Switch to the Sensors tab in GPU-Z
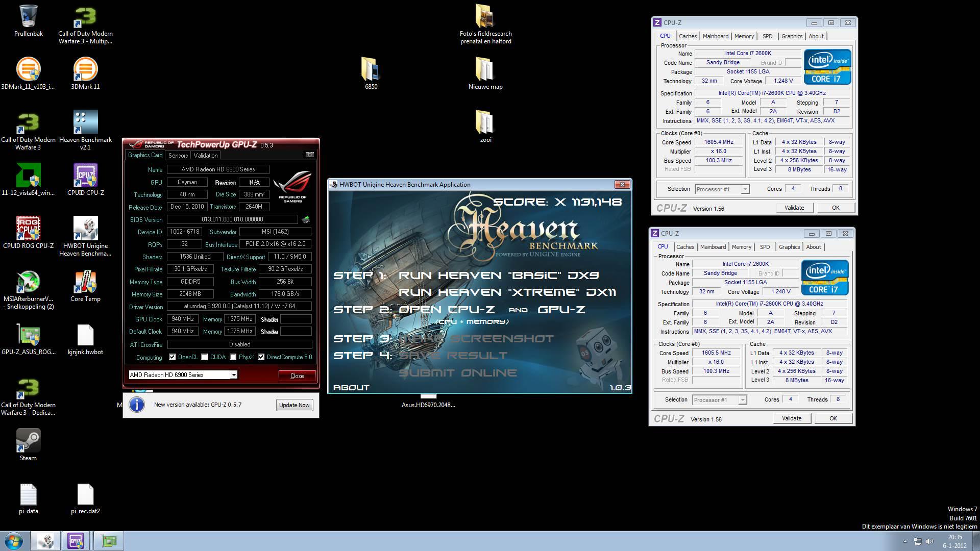Screen dimensions: 980x551 pos(178,155)
